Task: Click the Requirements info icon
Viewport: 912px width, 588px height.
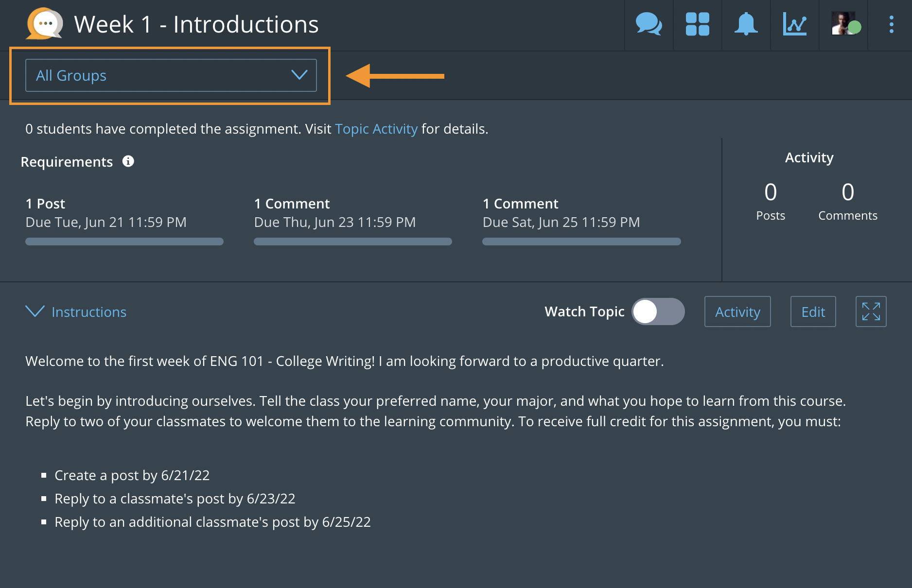Action: [x=128, y=161]
